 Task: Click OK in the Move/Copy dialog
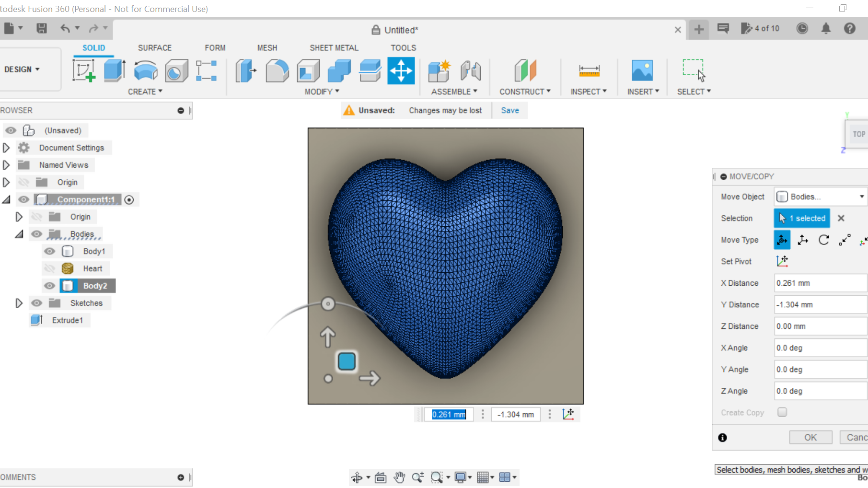810,437
